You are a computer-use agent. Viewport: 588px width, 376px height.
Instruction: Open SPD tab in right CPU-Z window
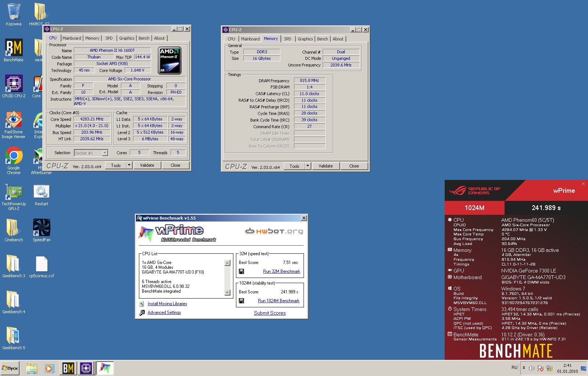coord(288,39)
